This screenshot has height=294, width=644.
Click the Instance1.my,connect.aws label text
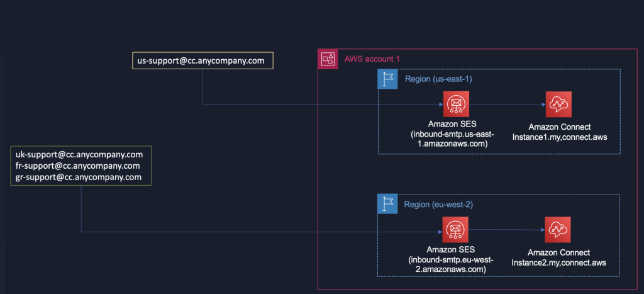[560, 137]
